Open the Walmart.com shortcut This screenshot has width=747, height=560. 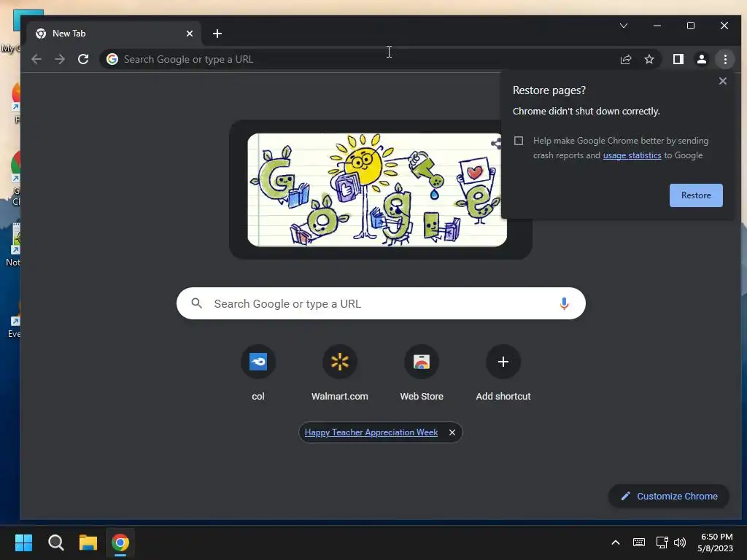pyautogui.click(x=340, y=374)
